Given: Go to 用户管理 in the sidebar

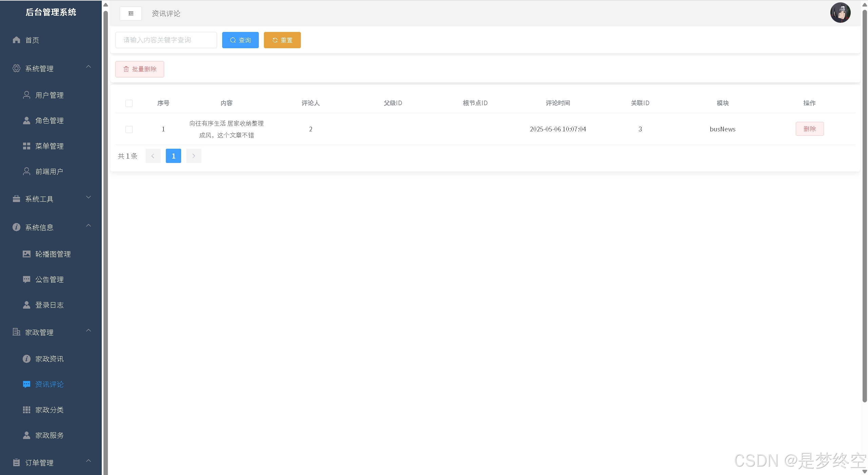Looking at the screenshot, I should click(50, 95).
